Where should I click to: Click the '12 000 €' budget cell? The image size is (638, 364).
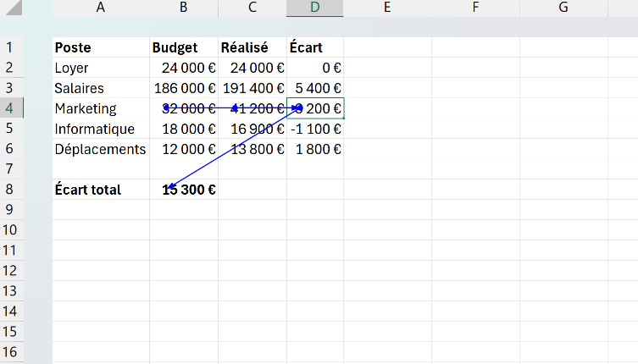[184, 149]
